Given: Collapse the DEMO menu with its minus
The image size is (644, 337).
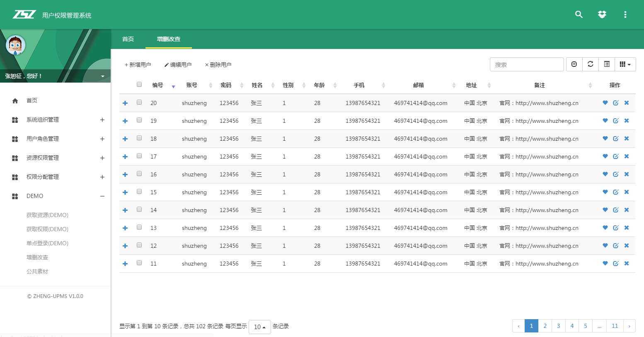Looking at the screenshot, I should coord(102,196).
